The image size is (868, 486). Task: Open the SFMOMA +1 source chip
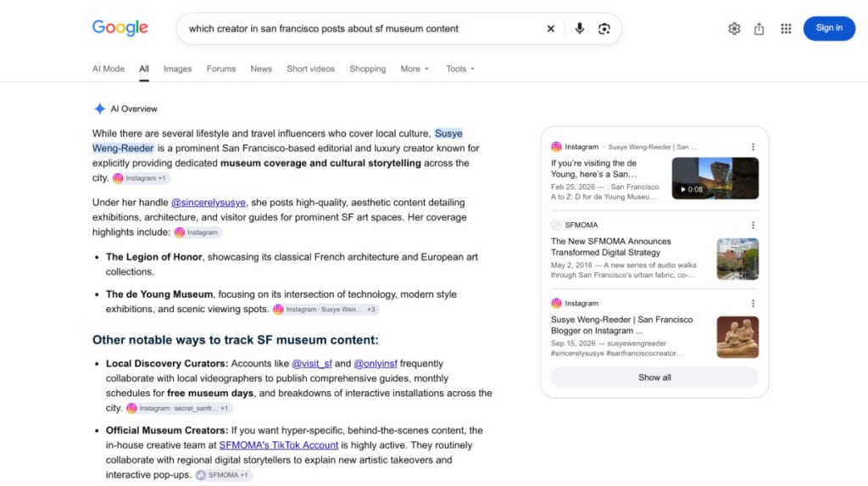pyautogui.click(x=224, y=475)
